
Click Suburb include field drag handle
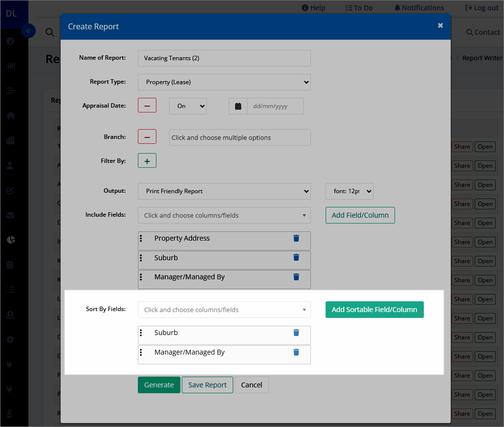click(141, 258)
